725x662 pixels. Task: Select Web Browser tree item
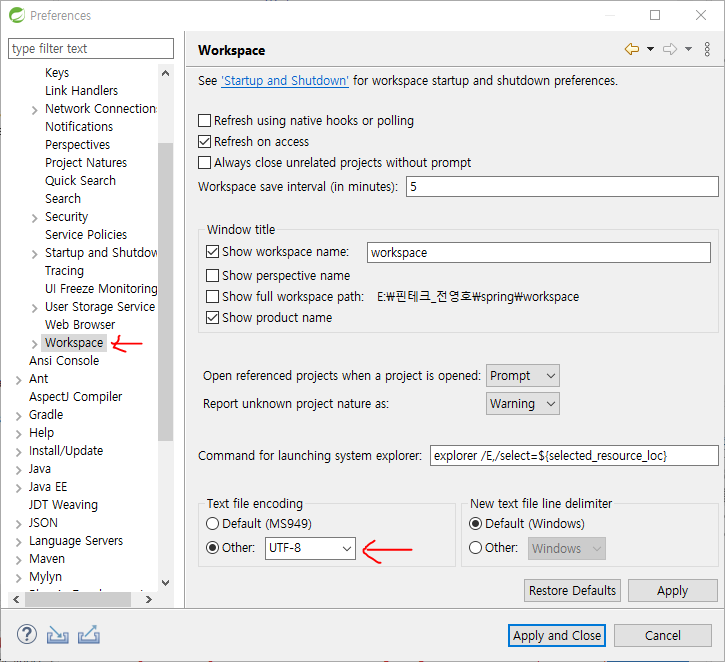[80, 325]
